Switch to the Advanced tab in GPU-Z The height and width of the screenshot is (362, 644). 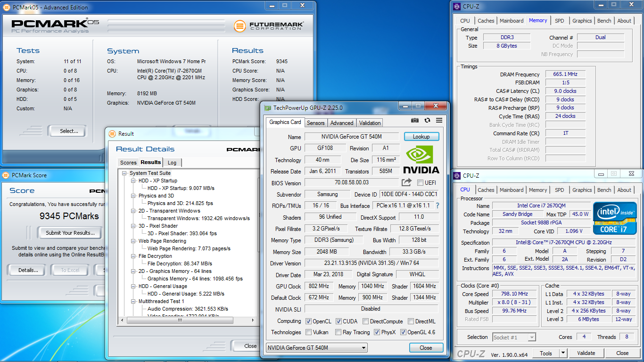click(x=342, y=123)
